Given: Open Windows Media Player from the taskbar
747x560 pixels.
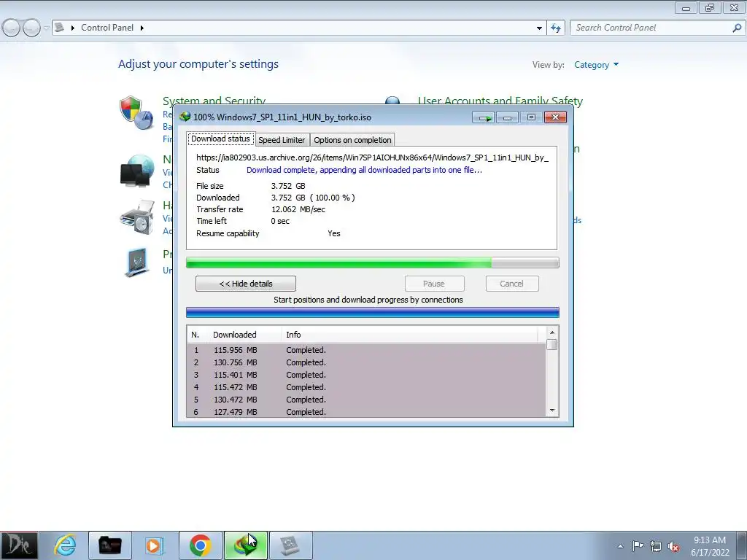Looking at the screenshot, I should click(x=154, y=545).
